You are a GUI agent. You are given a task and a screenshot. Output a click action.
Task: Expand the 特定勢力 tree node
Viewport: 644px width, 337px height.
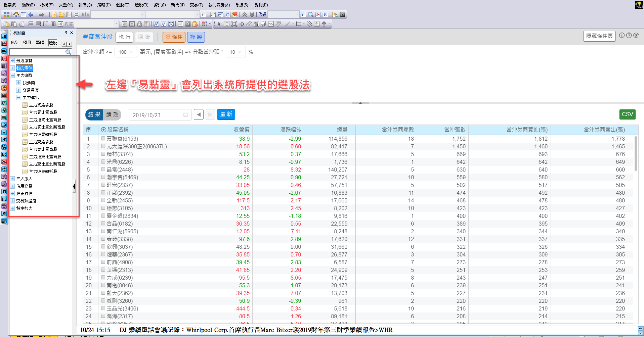[12, 208]
